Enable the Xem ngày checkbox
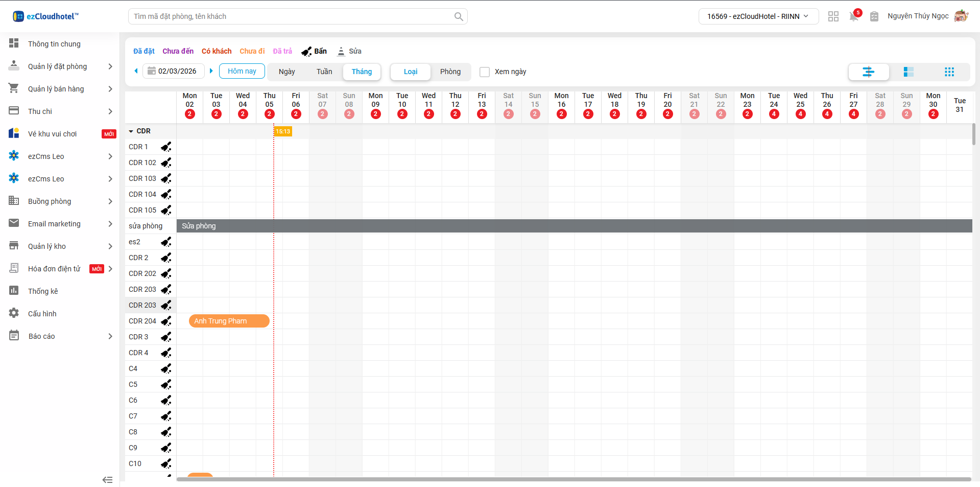Viewport: 980px width, 487px height. [x=484, y=72]
